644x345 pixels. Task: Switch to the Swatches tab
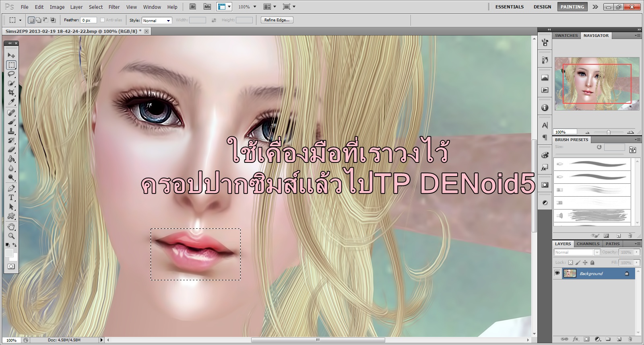(566, 35)
